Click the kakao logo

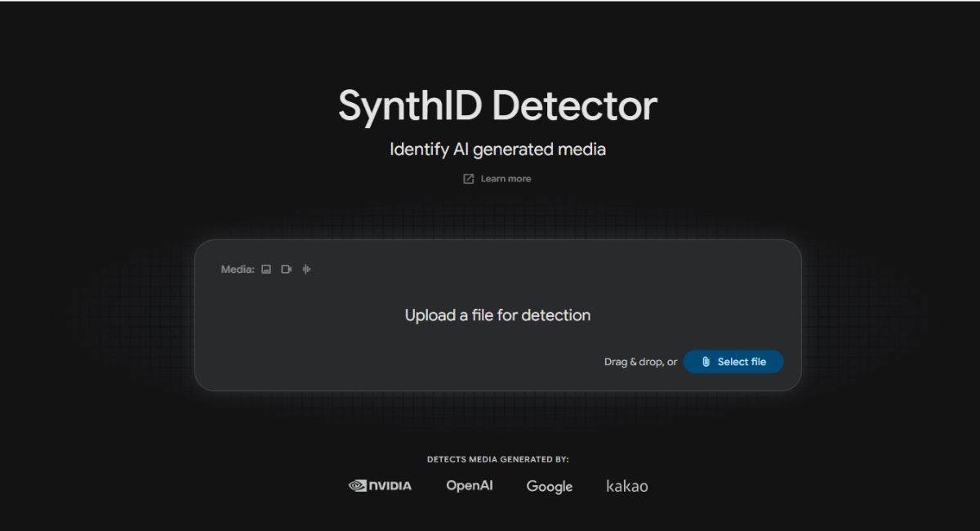[x=627, y=486]
